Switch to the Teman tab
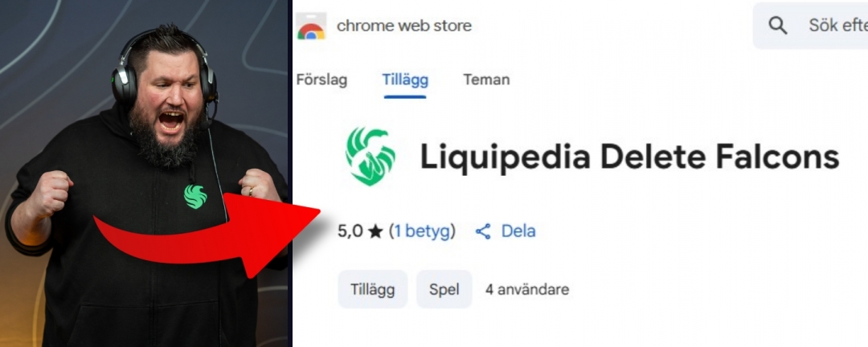 click(x=486, y=80)
